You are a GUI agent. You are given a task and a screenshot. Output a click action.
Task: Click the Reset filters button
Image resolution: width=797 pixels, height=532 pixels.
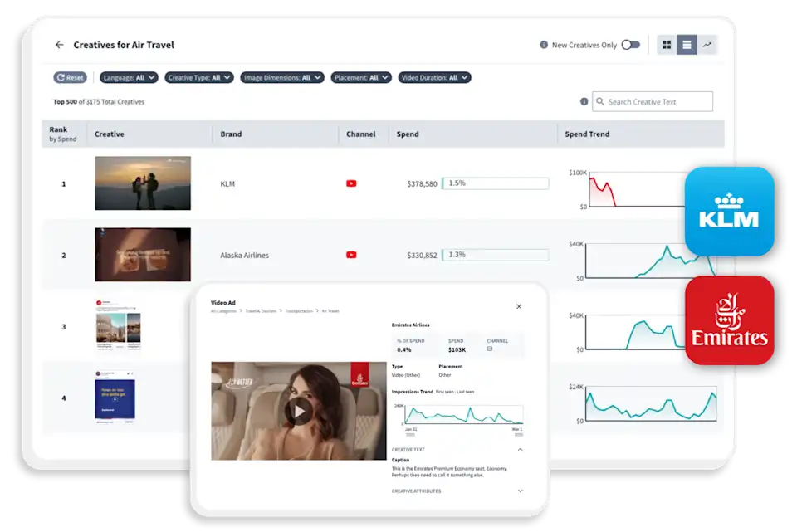69,77
